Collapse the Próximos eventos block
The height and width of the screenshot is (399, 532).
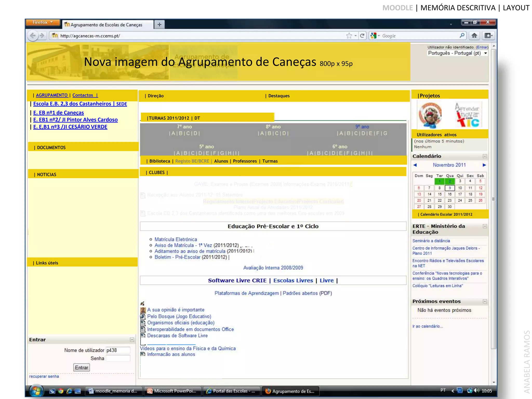[485, 301]
